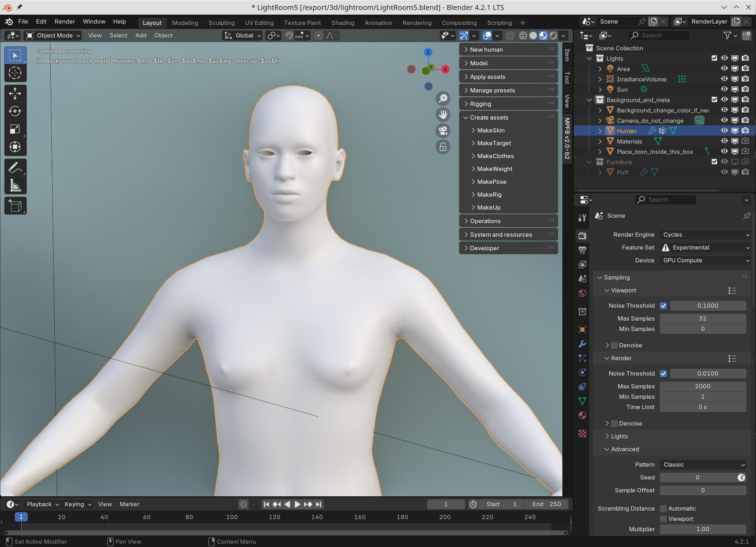756x547 pixels.
Task: Open the Render properties tab icon
Action: tap(582, 235)
